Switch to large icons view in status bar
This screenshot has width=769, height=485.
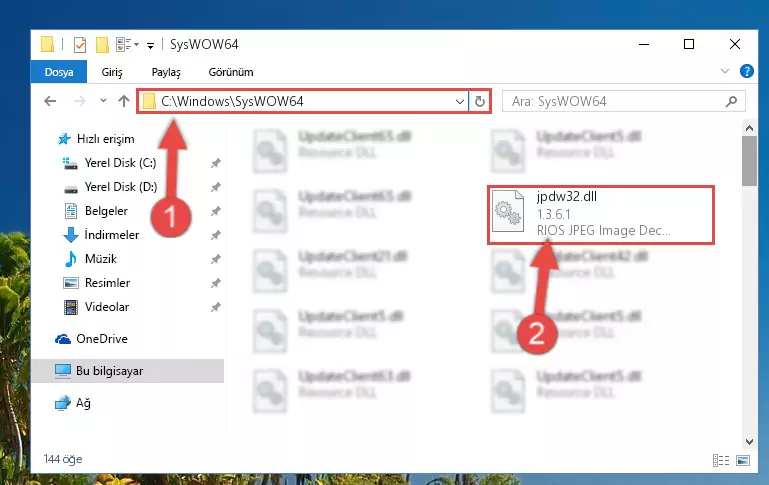click(x=743, y=460)
